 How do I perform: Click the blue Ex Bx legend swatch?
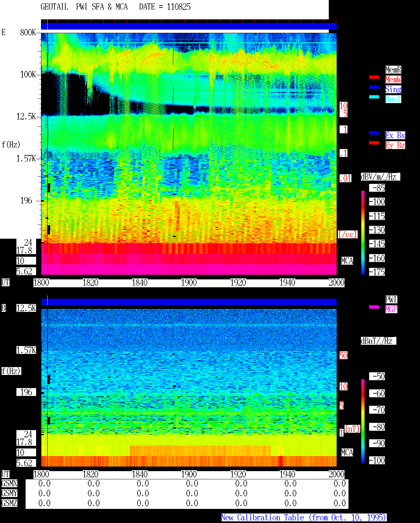pyautogui.click(x=374, y=133)
